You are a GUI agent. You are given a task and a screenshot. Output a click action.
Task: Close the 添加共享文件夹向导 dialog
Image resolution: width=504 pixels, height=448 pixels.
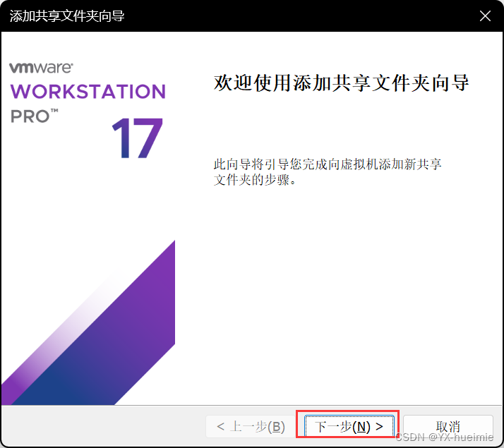[485, 16]
